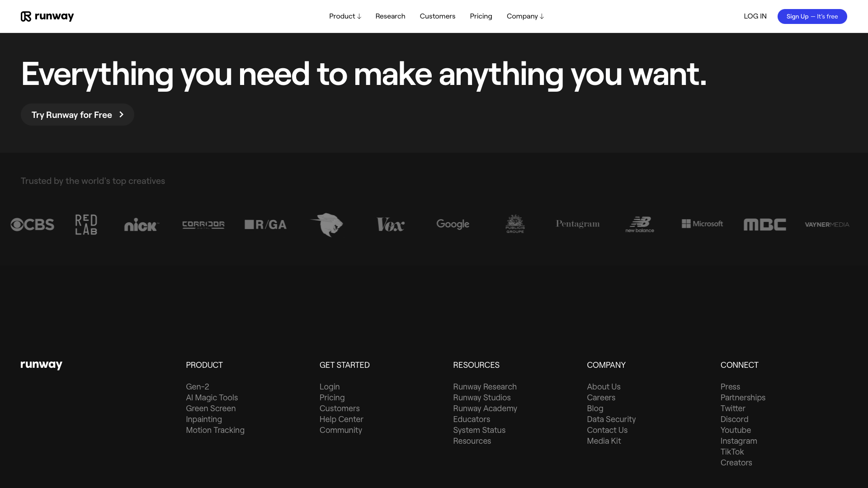Open Green Screen footer link

coord(211,408)
